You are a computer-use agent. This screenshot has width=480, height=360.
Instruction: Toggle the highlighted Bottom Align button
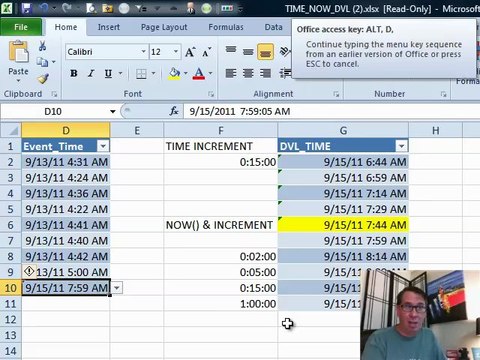[265, 52]
